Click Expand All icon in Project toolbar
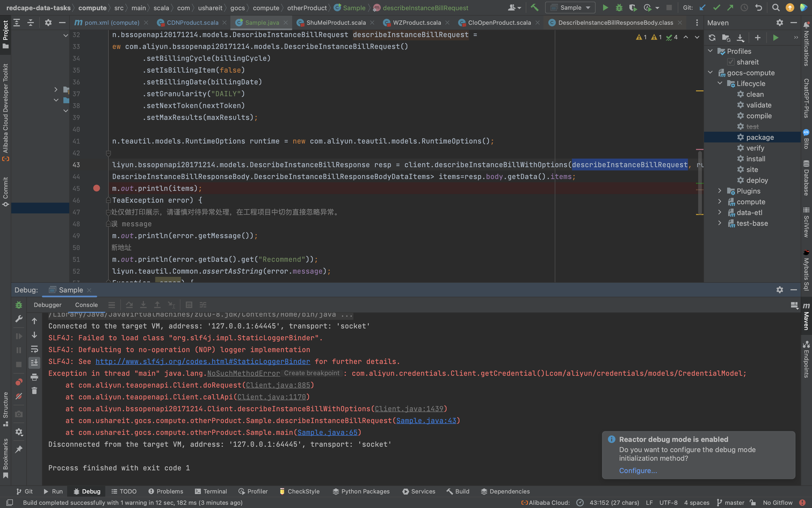This screenshot has width=812, height=508. [17, 23]
